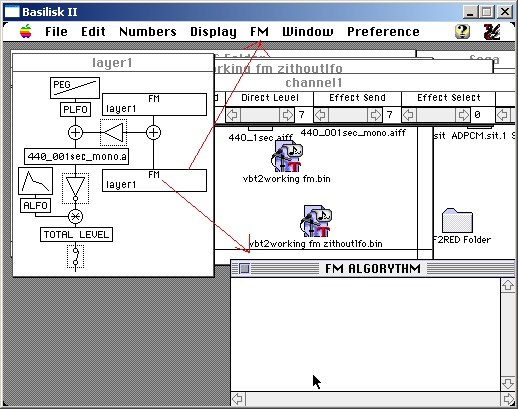518x409 pixels.
Task: Click the FM ALGORYTHM window close box
Action: (244, 269)
